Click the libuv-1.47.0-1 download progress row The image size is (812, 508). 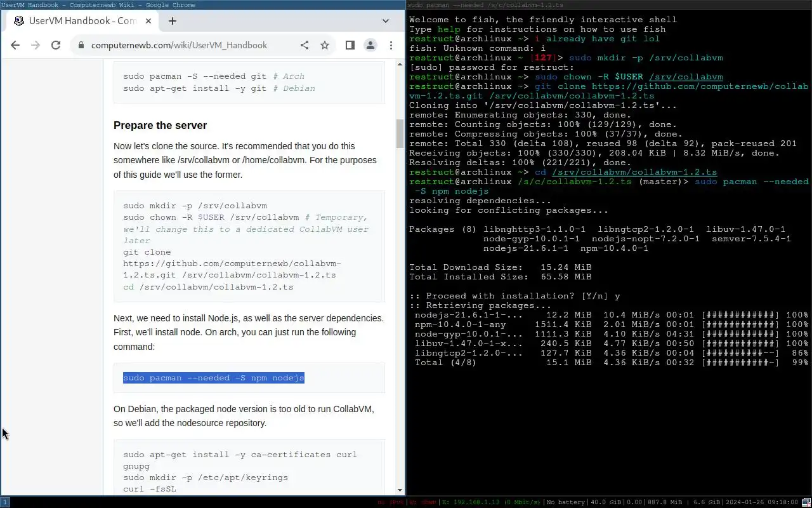tap(612, 344)
